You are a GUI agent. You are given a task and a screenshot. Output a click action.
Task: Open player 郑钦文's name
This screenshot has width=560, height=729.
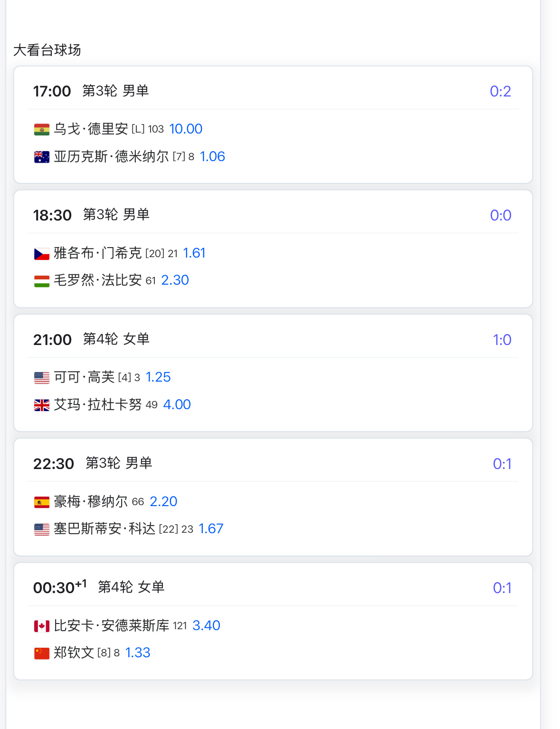coord(74,652)
